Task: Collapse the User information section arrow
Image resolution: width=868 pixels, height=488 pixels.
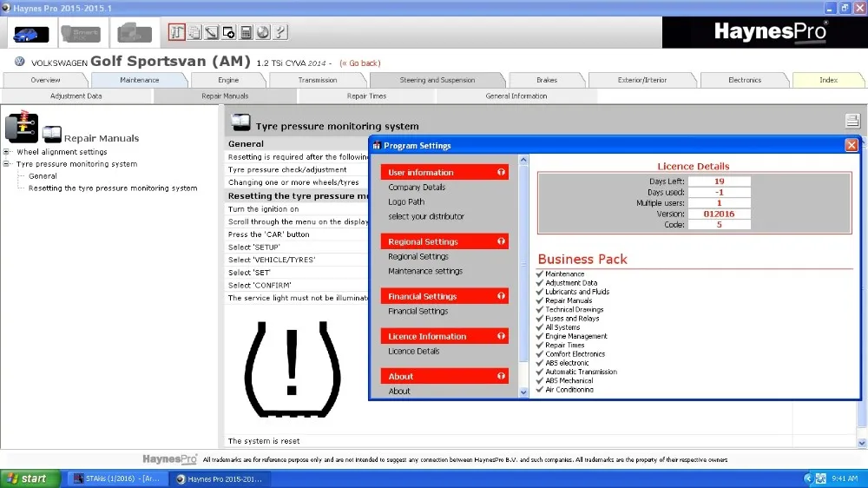Action: pos(501,172)
